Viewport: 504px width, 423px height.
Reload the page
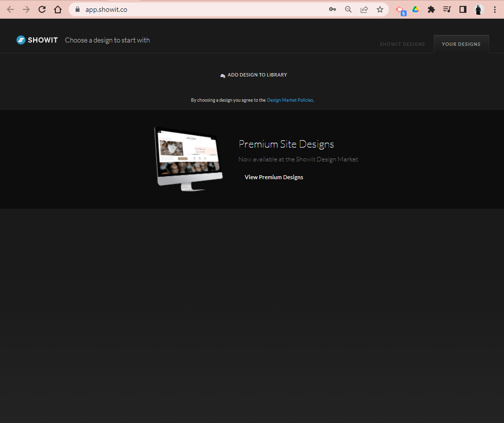[42, 10]
